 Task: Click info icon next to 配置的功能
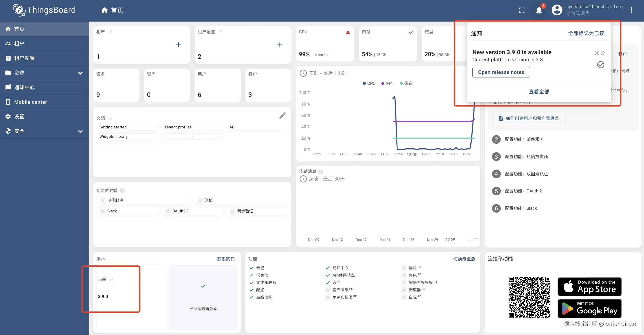pyautogui.click(x=122, y=191)
